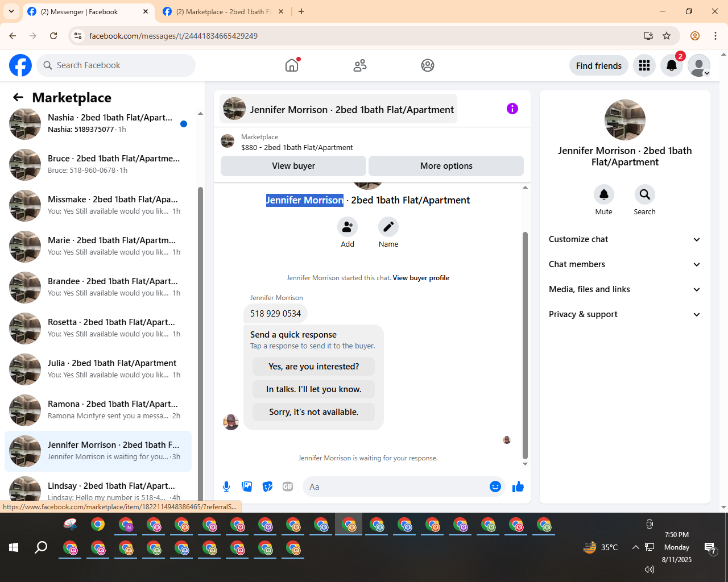Open Windows taskbar search
The image size is (728, 582).
pos(41,547)
